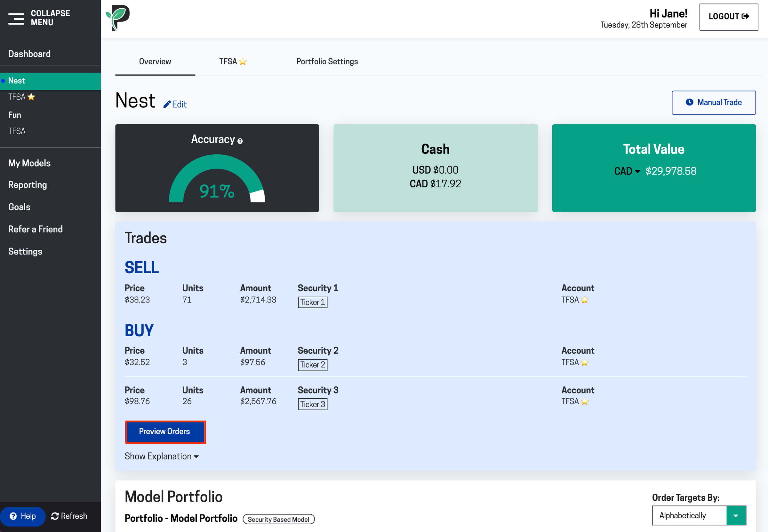Click the hamburger collapse menu icon
The image size is (768, 532).
(x=16, y=19)
